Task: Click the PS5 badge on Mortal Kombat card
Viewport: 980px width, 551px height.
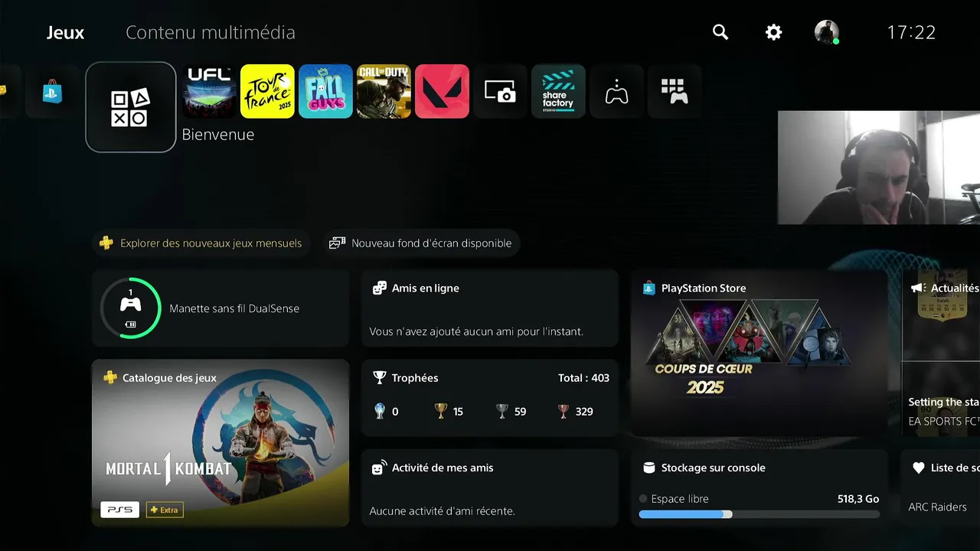Action: point(119,510)
